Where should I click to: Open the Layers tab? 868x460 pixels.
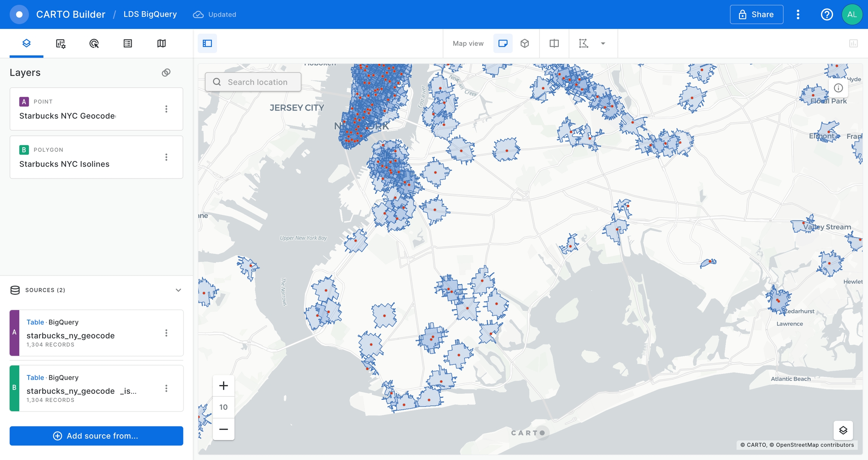click(26, 43)
